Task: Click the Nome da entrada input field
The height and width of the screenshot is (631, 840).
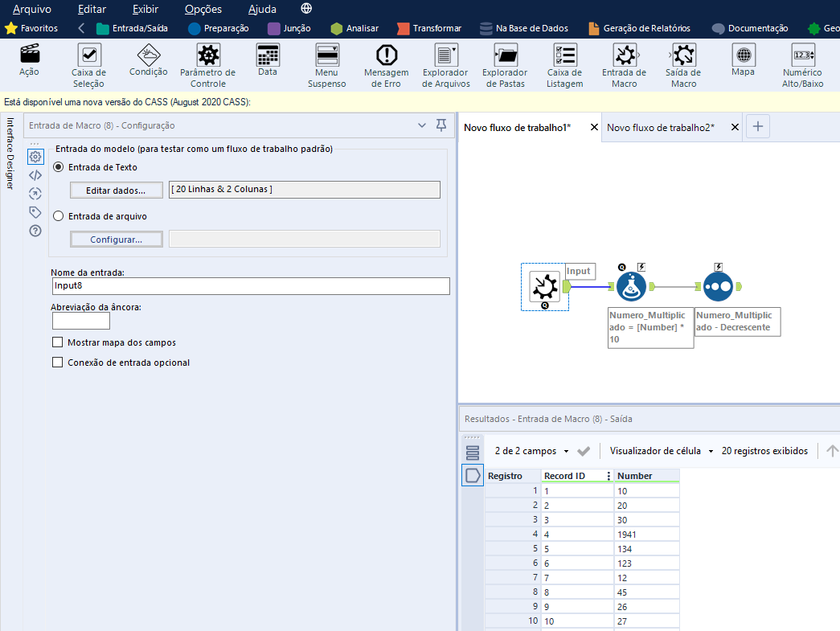Action: point(250,285)
